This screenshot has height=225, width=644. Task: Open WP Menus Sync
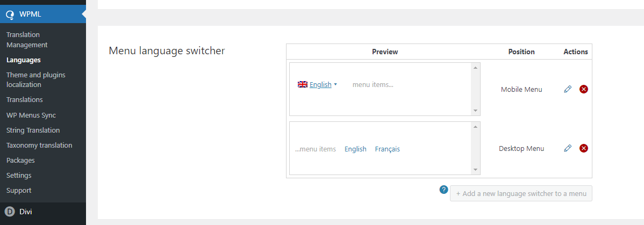click(x=31, y=115)
